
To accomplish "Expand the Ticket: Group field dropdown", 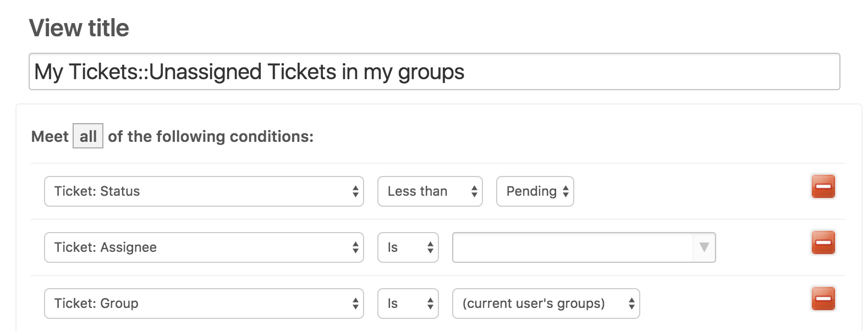I will [x=204, y=304].
